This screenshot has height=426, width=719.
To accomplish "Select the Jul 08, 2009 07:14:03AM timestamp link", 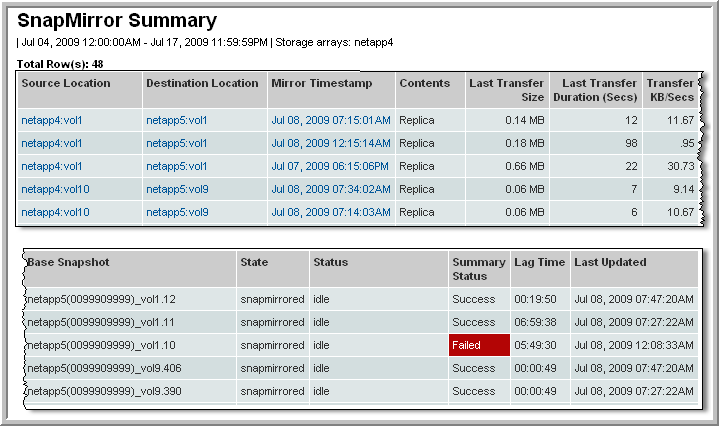I will (x=330, y=212).
